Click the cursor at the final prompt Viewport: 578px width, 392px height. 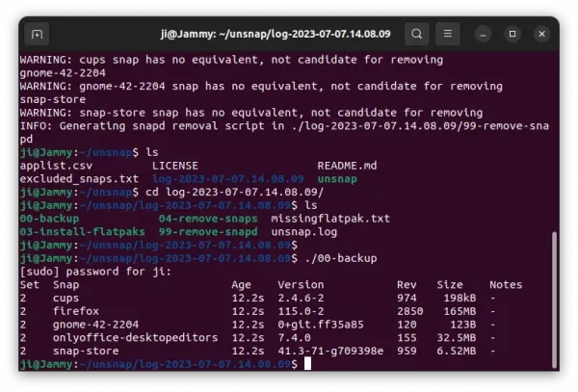(308, 364)
